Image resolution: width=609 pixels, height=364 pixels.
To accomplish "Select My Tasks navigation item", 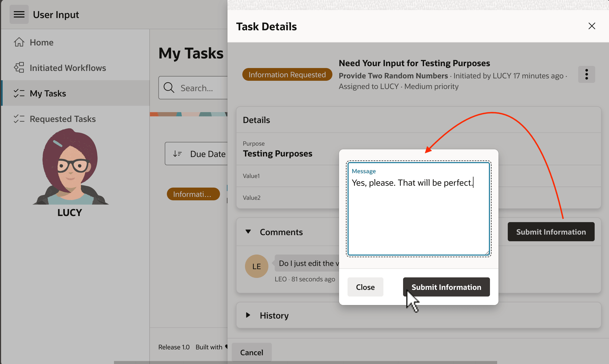I will coord(75,93).
